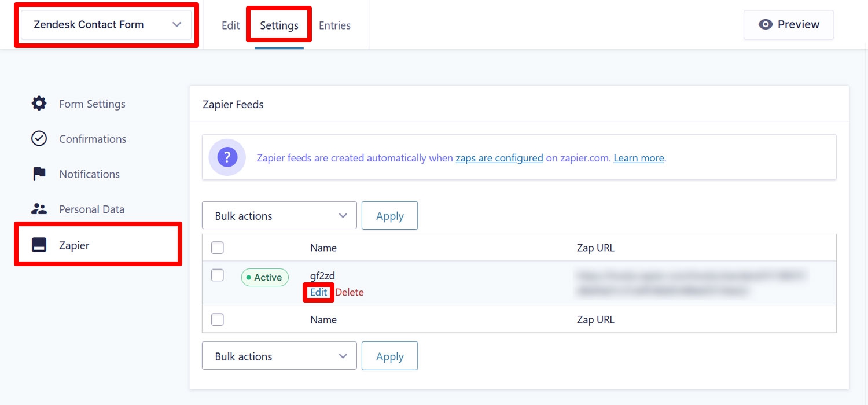This screenshot has width=868, height=405.
Task: Click the Personal Data people icon
Action: click(x=39, y=209)
